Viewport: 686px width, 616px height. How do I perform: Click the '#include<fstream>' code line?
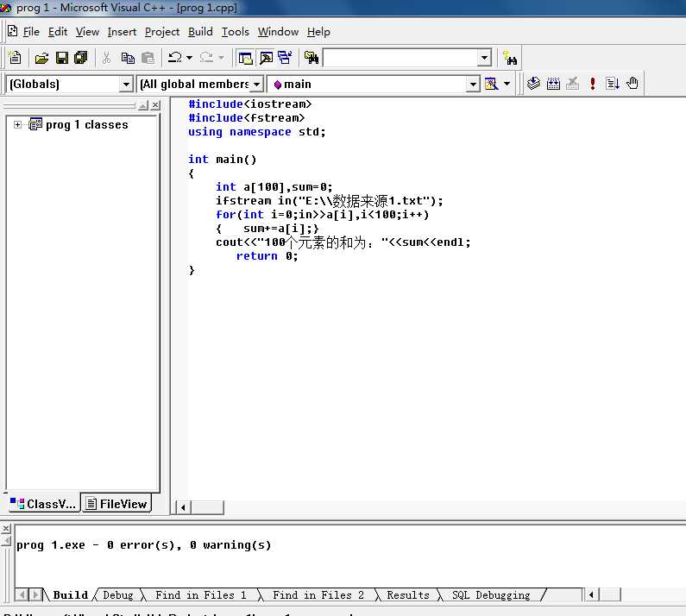[x=246, y=117]
